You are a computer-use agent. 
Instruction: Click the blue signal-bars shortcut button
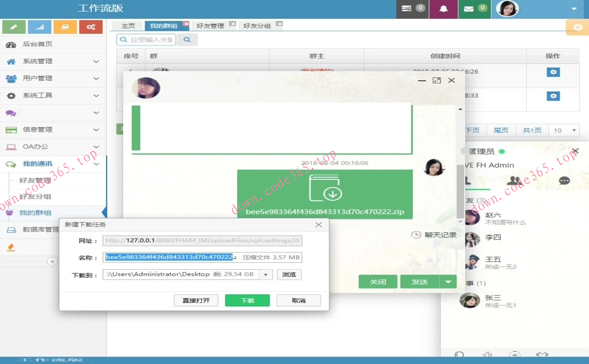click(x=40, y=27)
